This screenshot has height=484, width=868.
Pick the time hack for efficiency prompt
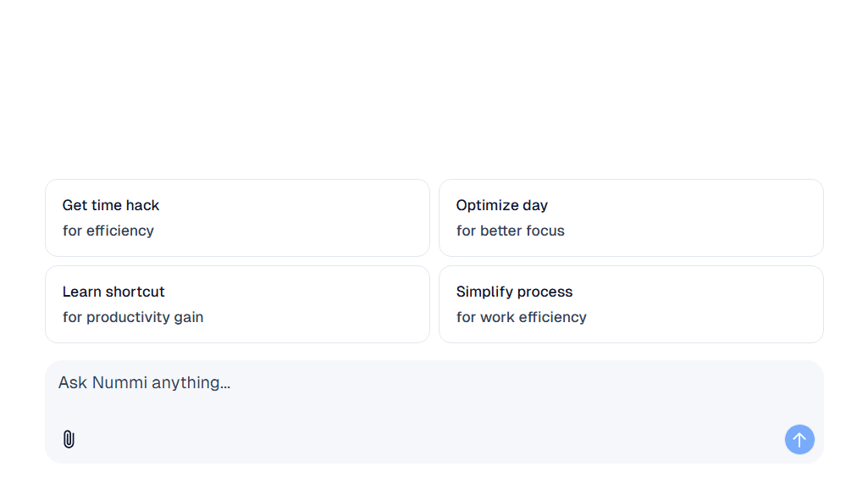[237, 218]
